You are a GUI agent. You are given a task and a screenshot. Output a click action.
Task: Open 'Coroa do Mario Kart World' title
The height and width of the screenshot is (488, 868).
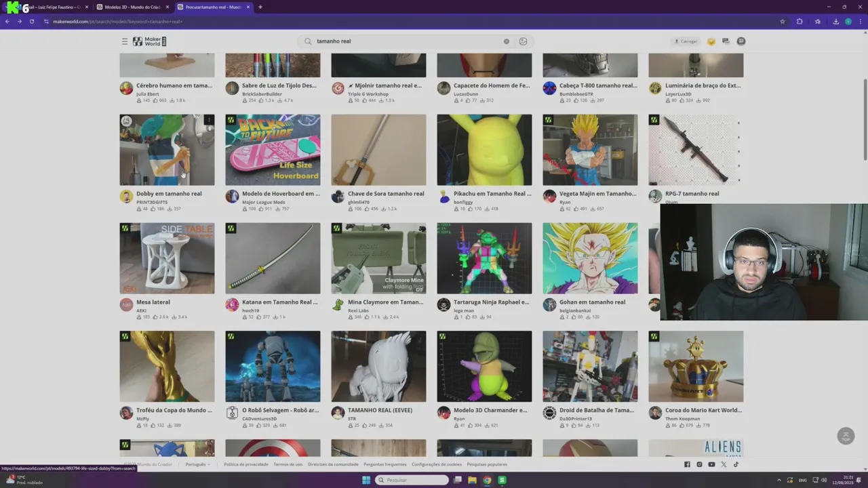click(703, 410)
